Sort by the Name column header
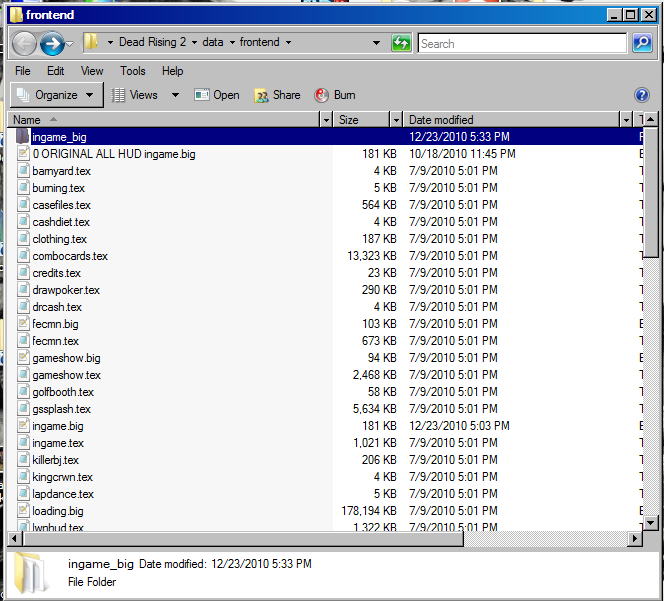 point(164,120)
